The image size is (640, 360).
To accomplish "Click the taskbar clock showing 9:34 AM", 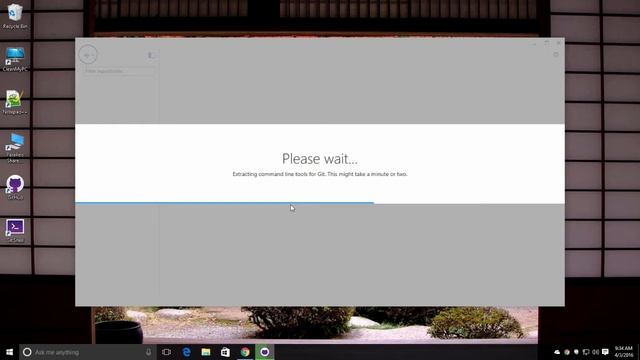I will click(623, 352).
